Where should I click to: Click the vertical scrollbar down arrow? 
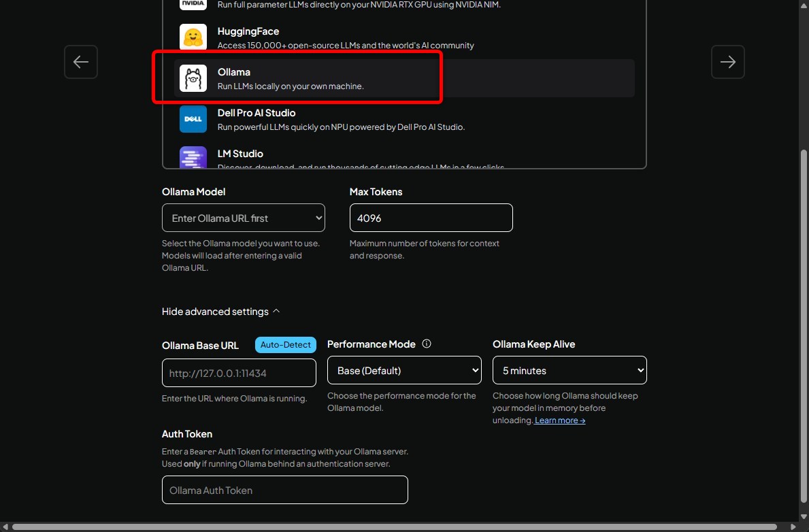804,516
